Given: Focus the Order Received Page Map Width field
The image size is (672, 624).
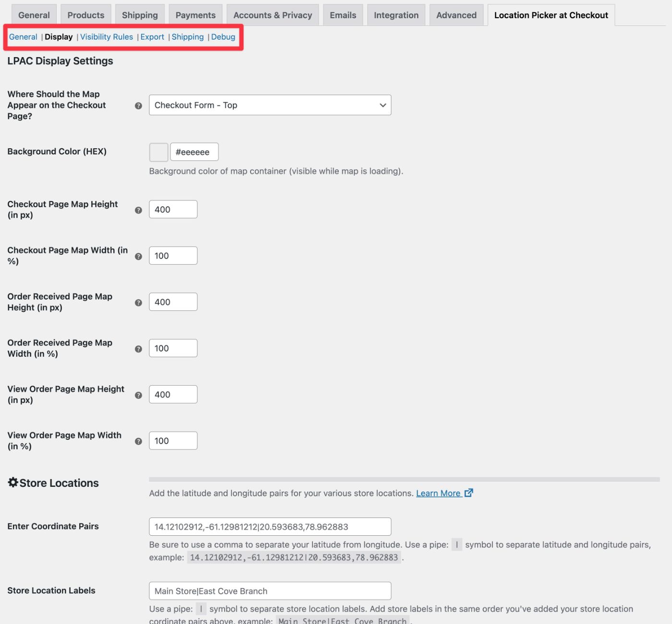Looking at the screenshot, I should pos(173,348).
